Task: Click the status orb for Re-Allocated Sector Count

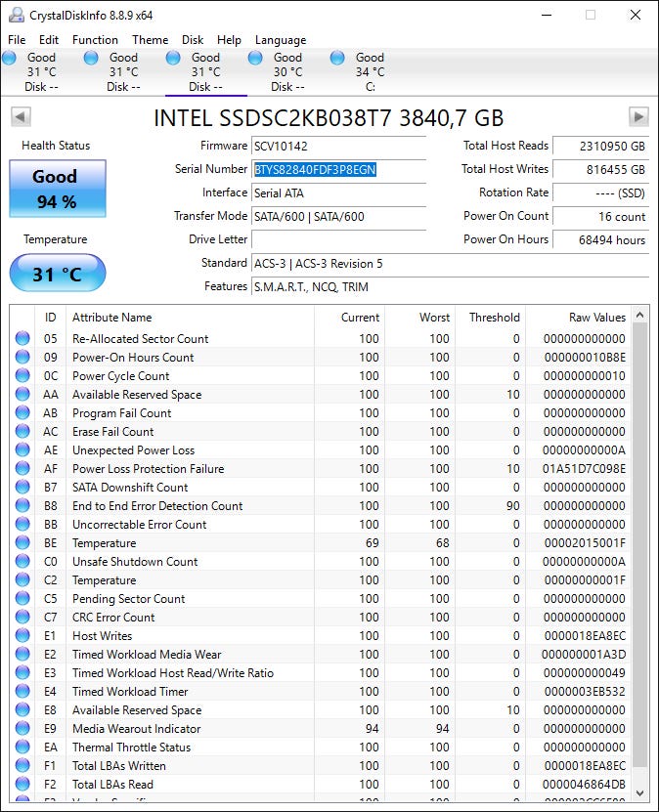Action: [22, 338]
